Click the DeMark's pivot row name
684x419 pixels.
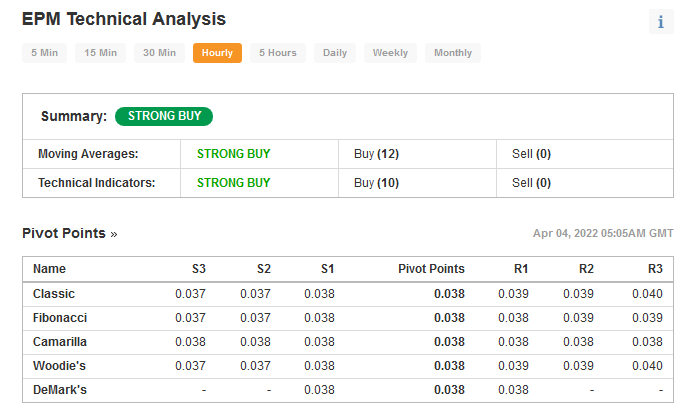point(60,390)
